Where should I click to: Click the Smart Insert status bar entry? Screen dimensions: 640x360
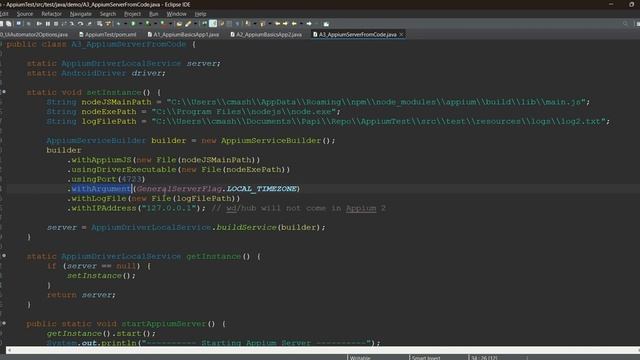coord(426,358)
